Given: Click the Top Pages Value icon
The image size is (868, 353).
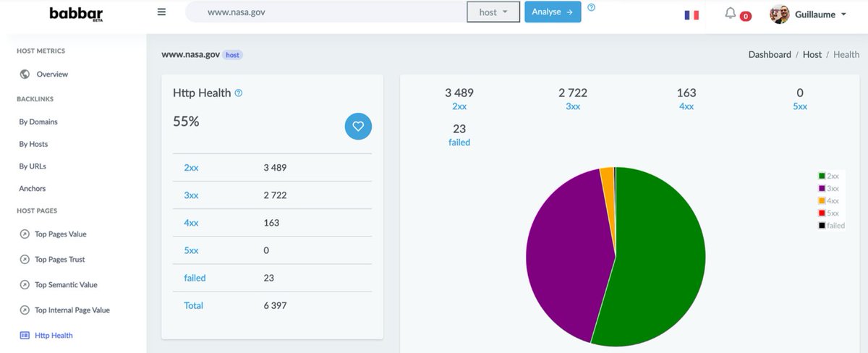Looking at the screenshot, I should (x=24, y=234).
